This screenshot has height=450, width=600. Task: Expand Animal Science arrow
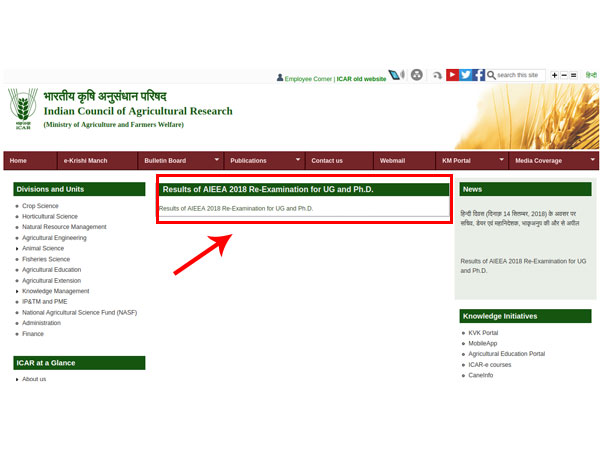(x=17, y=249)
